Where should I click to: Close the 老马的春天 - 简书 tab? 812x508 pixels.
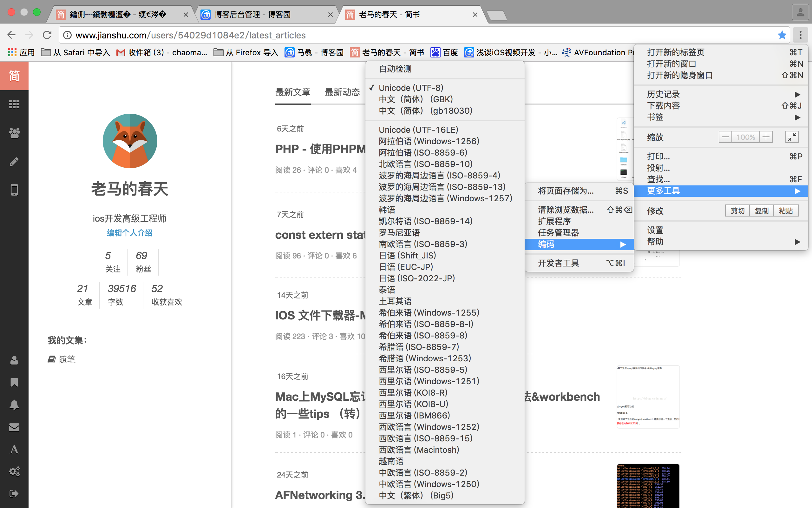click(475, 15)
